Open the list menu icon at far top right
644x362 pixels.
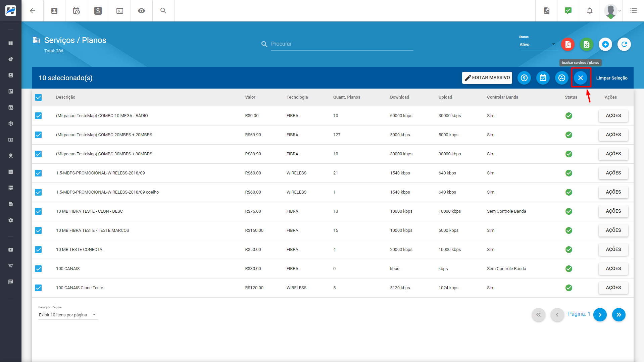(x=633, y=11)
